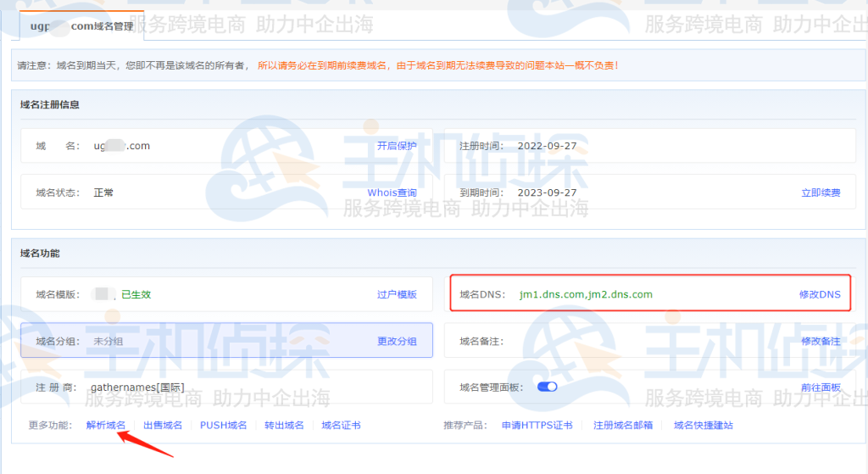Open the 解析域名 function link

pyautogui.click(x=106, y=426)
